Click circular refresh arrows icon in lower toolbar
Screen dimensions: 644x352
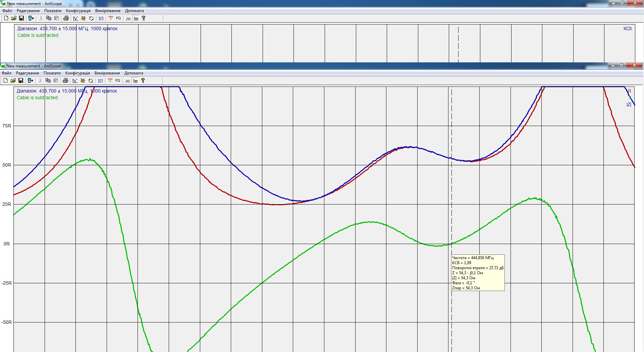91,81
